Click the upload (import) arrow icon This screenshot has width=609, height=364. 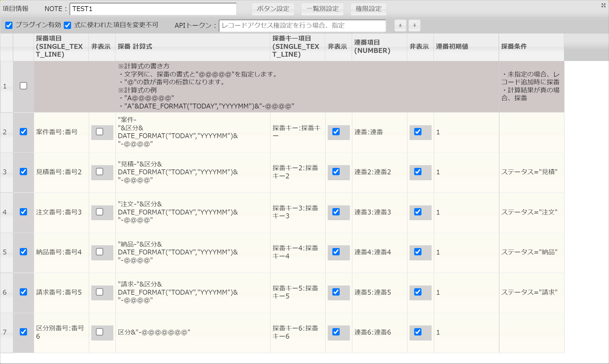(x=414, y=25)
